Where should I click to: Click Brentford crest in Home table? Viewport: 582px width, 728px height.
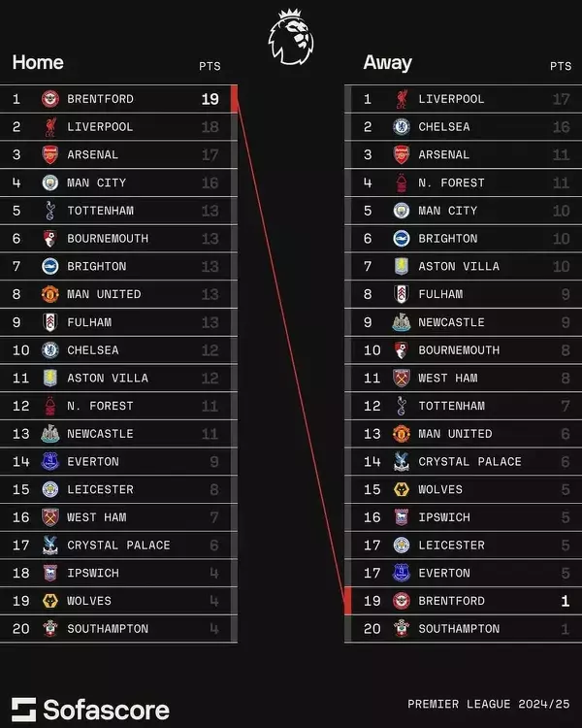pos(50,99)
